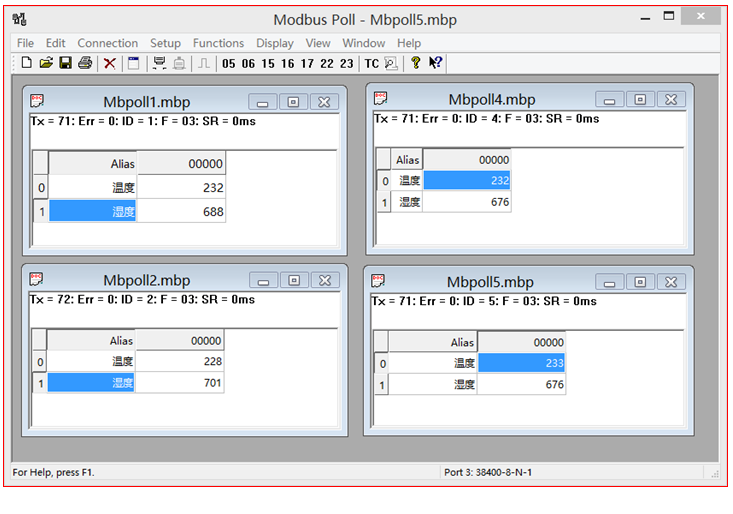The width and height of the screenshot is (733, 514).
Task: Click temperature alias cell in Mbpoll1.mbp
Action: [x=93, y=187]
